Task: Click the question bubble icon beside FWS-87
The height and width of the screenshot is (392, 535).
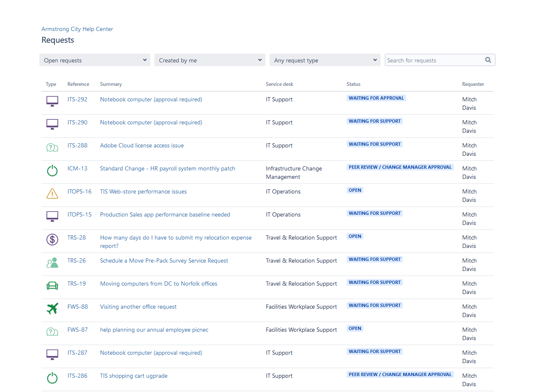Action: pyautogui.click(x=52, y=332)
